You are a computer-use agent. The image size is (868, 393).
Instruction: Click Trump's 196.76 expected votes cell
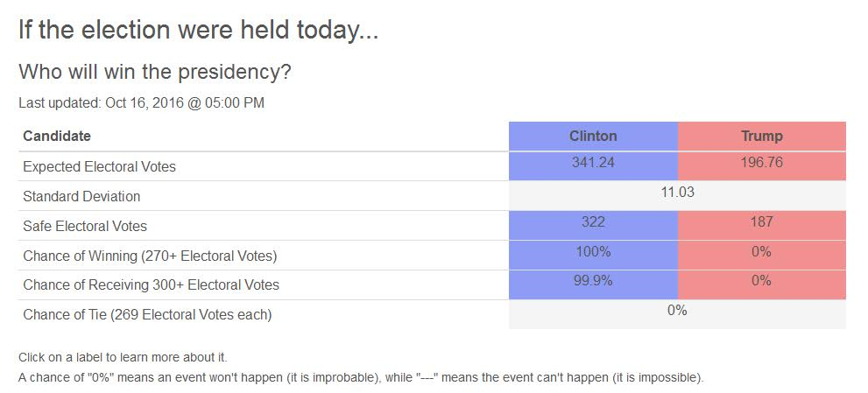(x=761, y=163)
